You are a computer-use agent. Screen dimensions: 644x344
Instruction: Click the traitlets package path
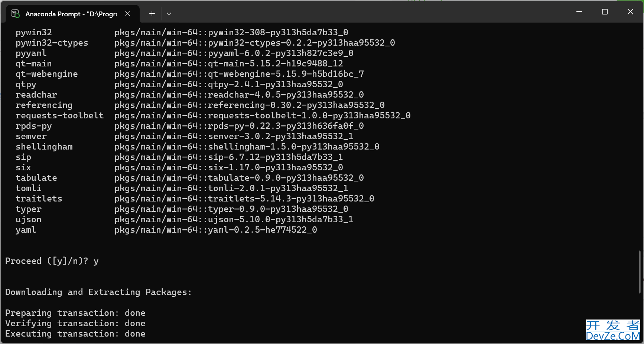tap(244, 199)
